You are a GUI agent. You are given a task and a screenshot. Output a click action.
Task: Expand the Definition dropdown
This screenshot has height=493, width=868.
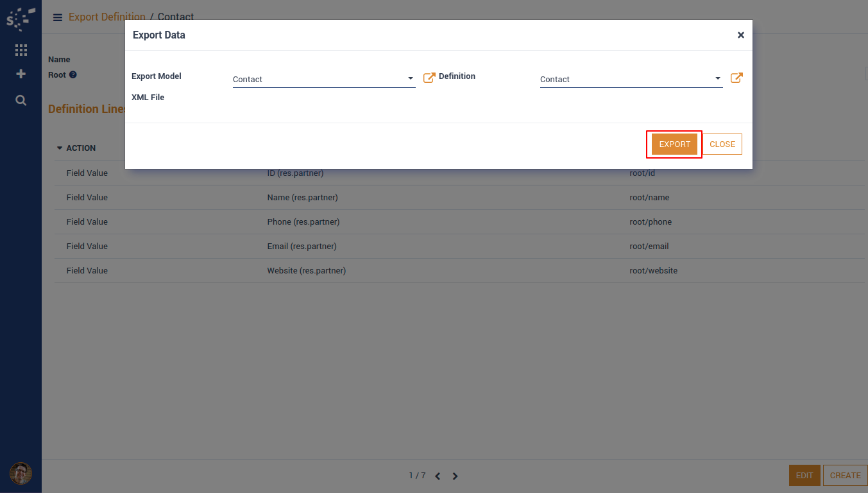tap(718, 79)
